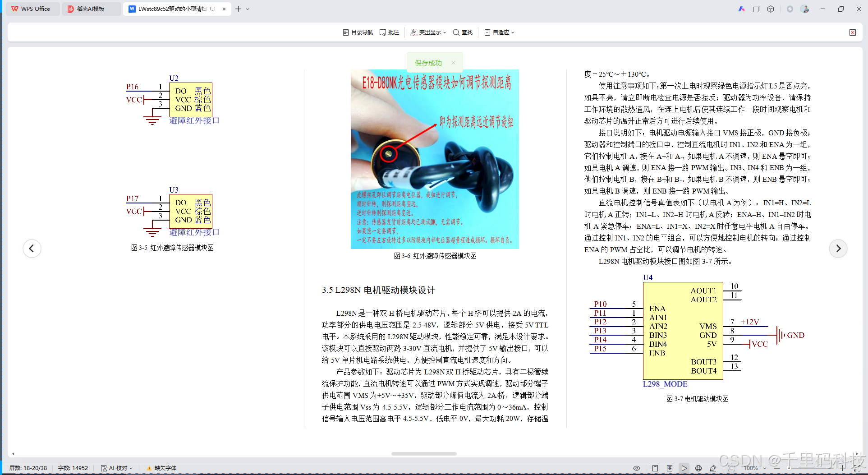Screen dimensions: 868x475
Task: Click the 屏数 18-20/38 page indicator
Action: point(28,468)
